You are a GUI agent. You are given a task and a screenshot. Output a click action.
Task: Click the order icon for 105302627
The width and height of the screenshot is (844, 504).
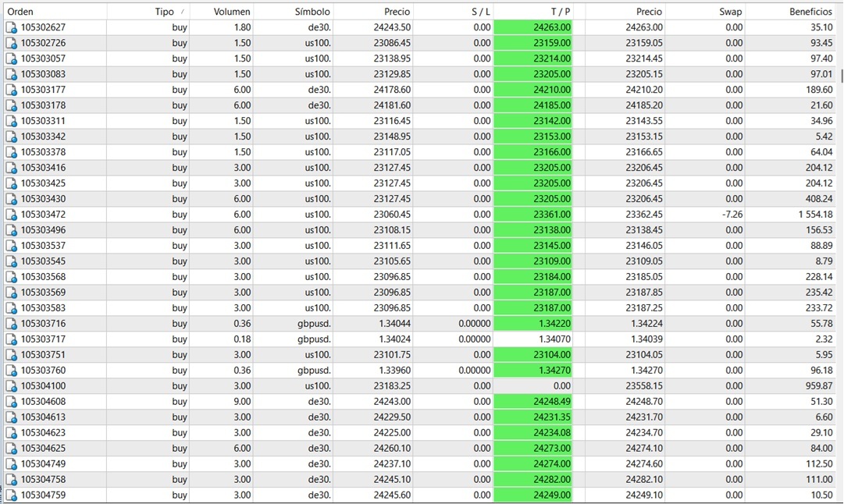tap(11, 27)
